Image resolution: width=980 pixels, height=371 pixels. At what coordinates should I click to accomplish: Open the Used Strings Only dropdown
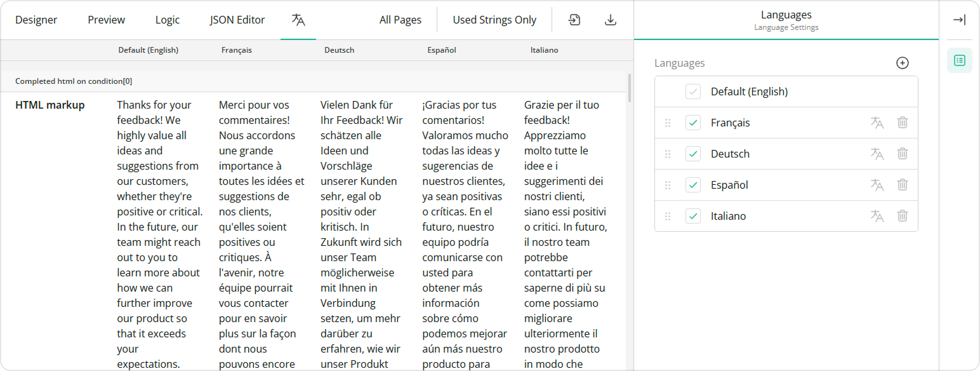tap(494, 20)
